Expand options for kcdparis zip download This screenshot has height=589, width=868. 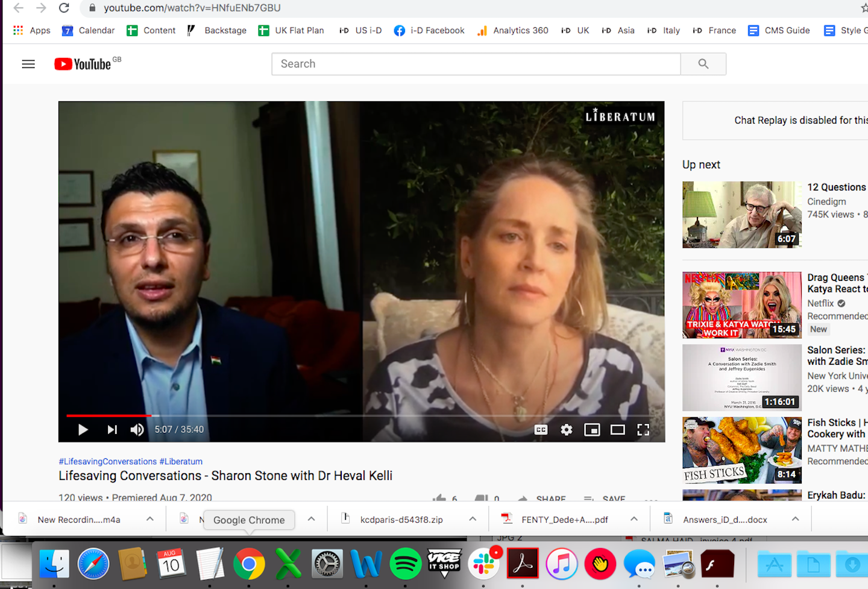pyautogui.click(x=473, y=519)
